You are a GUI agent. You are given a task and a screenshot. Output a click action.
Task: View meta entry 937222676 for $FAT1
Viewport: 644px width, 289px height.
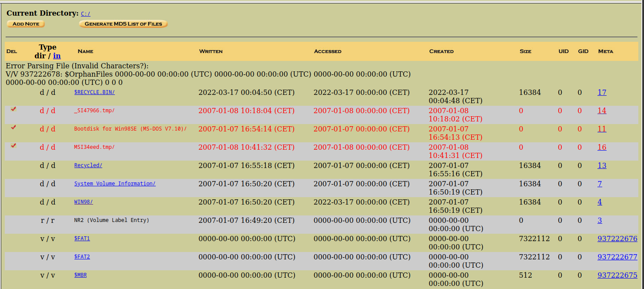point(617,239)
